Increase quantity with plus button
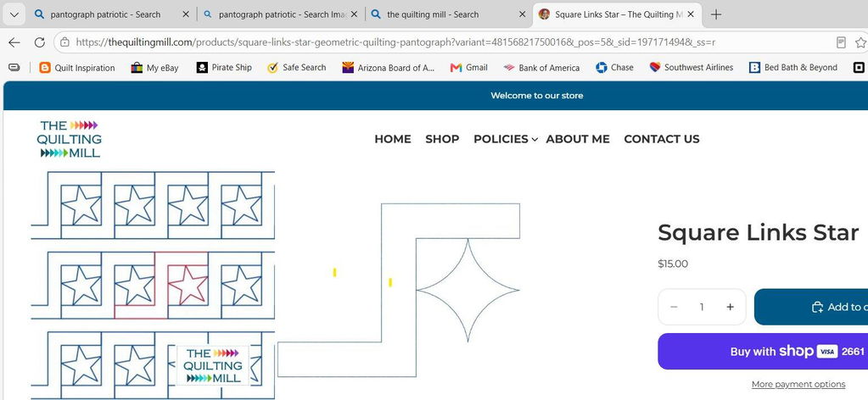The width and height of the screenshot is (868, 400). [731, 307]
